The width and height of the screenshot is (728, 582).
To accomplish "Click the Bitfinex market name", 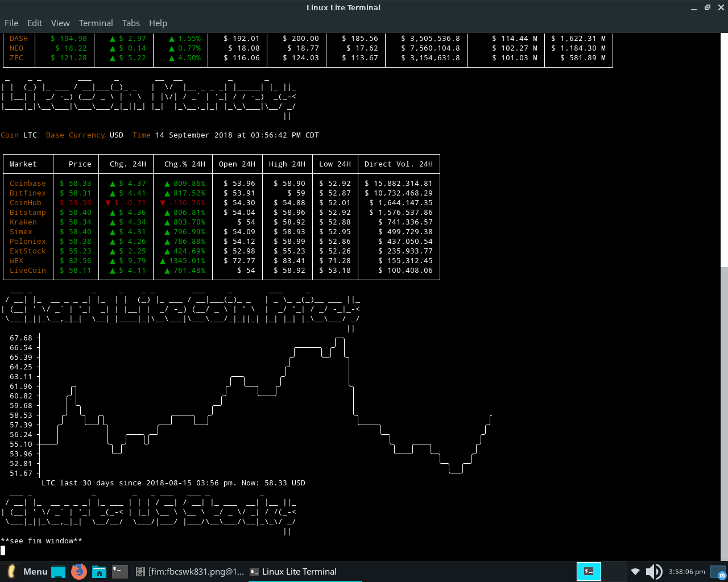I will [28, 193].
